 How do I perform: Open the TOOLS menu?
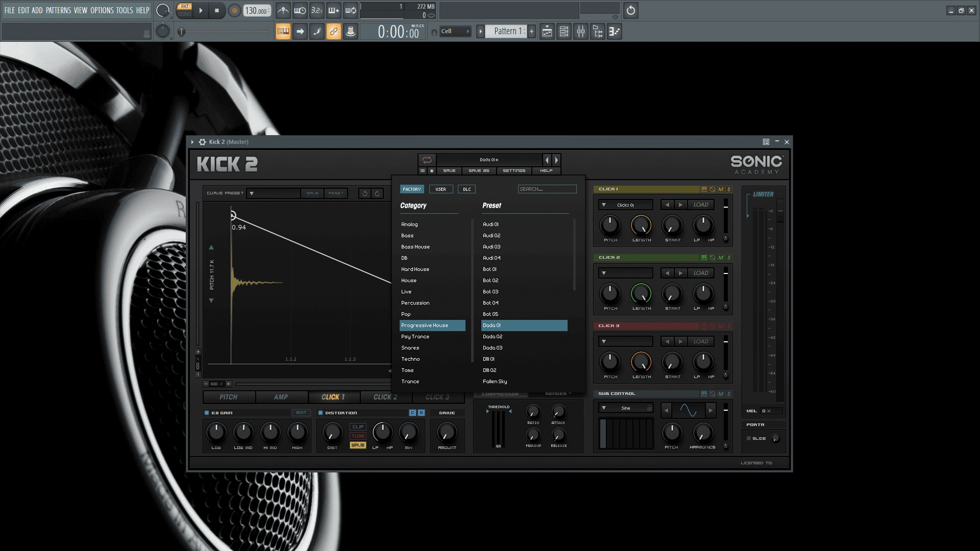pyautogui.click(x=125, y=10)
